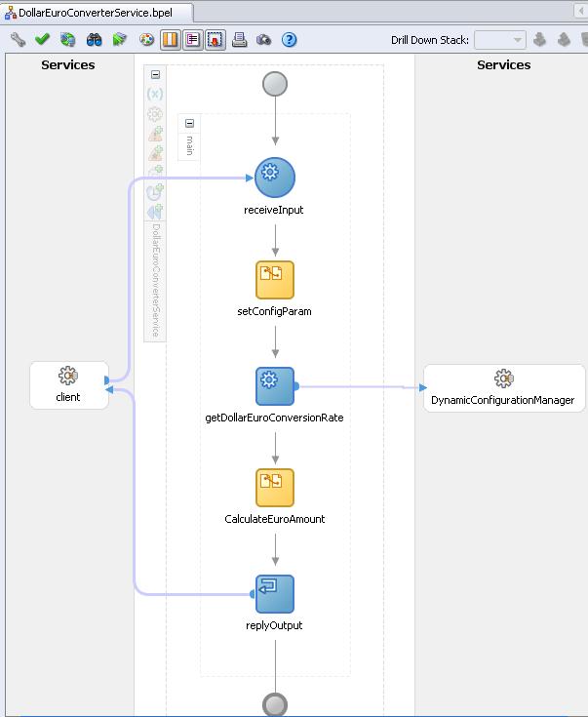Click the globe refresh icon in toolbar

67,40
